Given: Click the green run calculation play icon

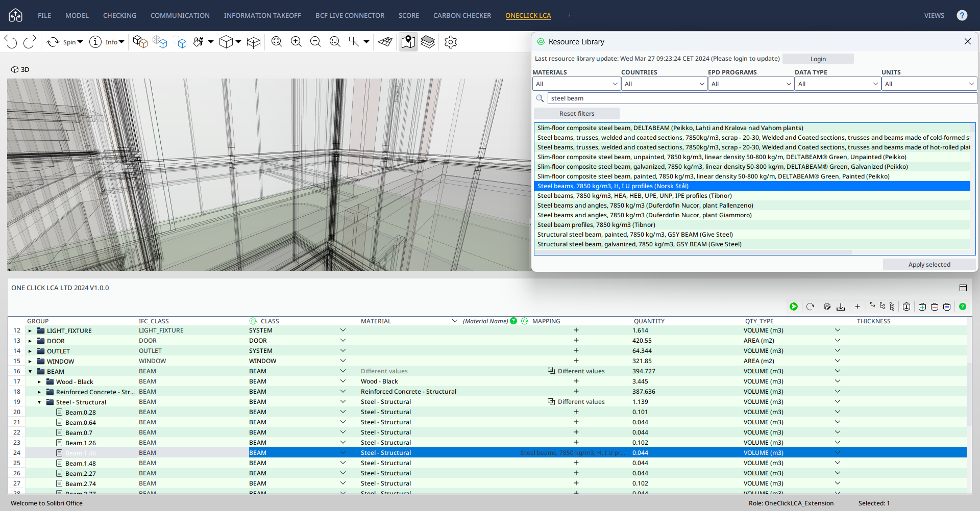Looking at the screenshot, I should click(794, 306).
